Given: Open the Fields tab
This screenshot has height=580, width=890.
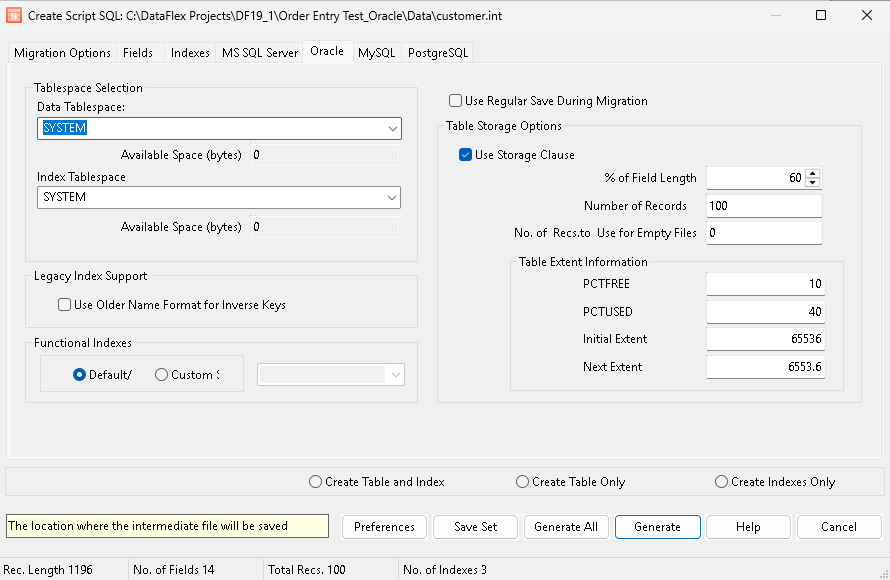Looking at the screenshot, I should [x=138, y=53].
